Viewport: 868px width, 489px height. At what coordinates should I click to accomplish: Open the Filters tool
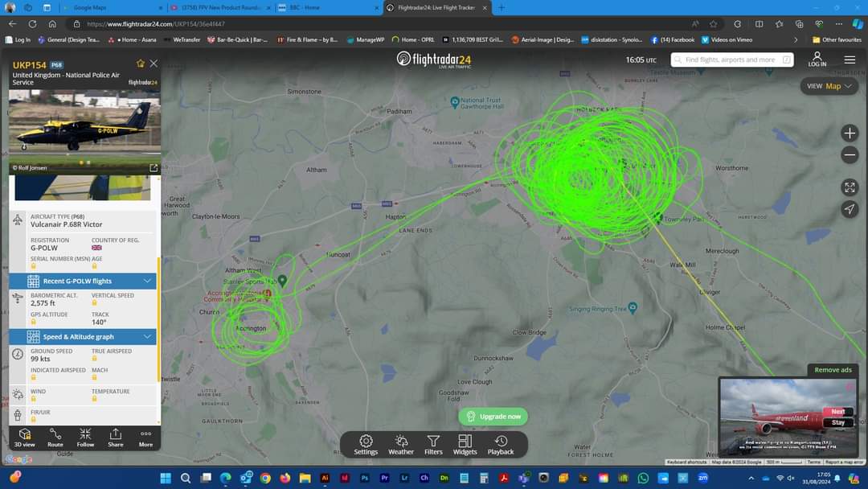[433, 445]
